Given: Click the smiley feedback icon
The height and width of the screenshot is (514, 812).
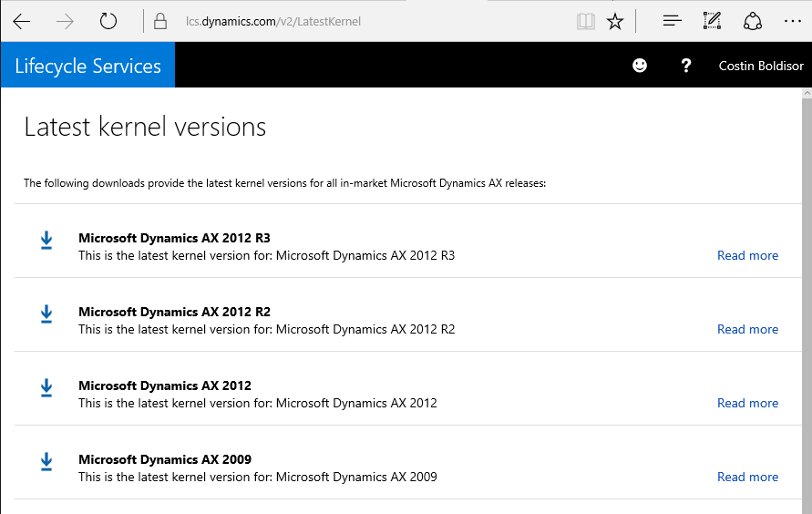Looking at the screenshot, I should pos(640,66).
